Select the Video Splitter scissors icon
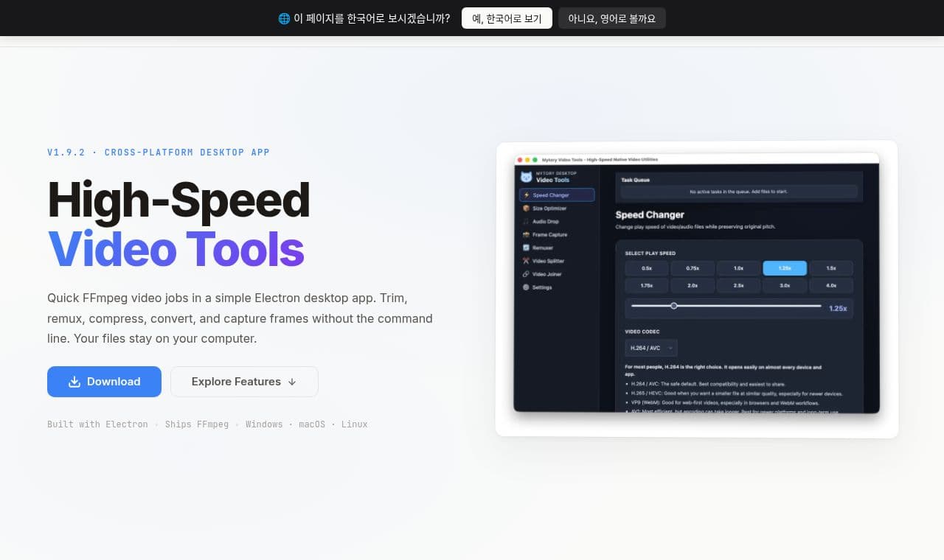The height and width of the screenshot is (560, 944). pos(526,261)
